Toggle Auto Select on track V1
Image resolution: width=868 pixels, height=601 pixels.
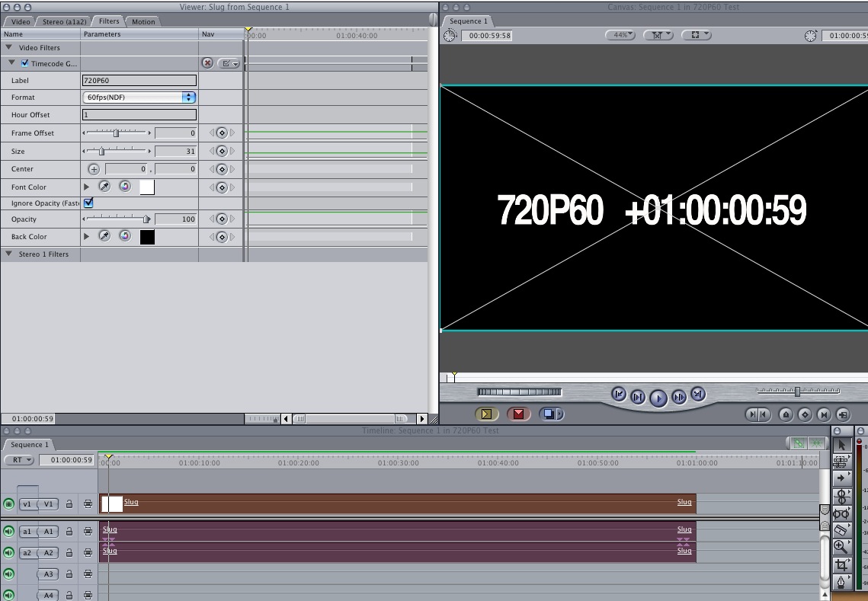tap(88, 504)
